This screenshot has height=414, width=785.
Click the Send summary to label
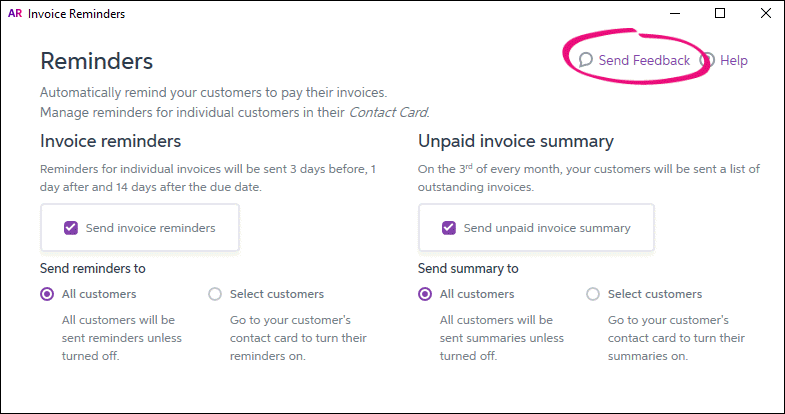point(468,268)
